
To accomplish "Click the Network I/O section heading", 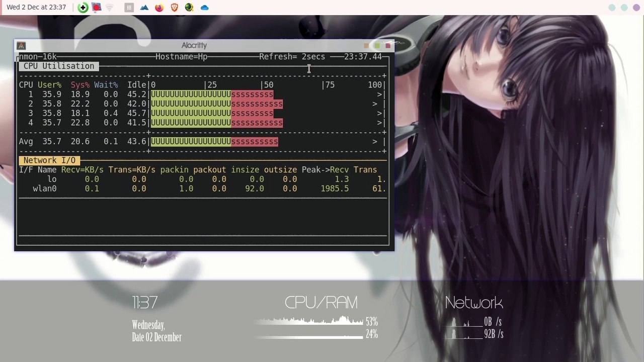I will 49,160.
